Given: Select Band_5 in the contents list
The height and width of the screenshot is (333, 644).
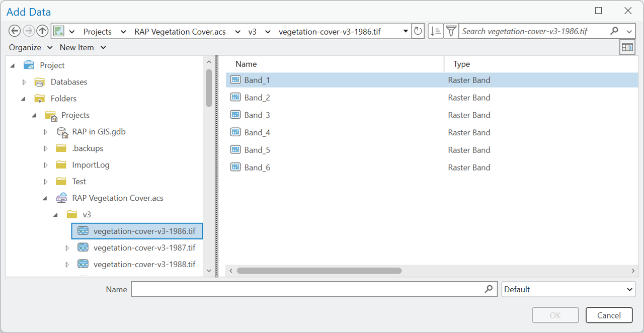Looking at the screenshot, I should 257,150.
